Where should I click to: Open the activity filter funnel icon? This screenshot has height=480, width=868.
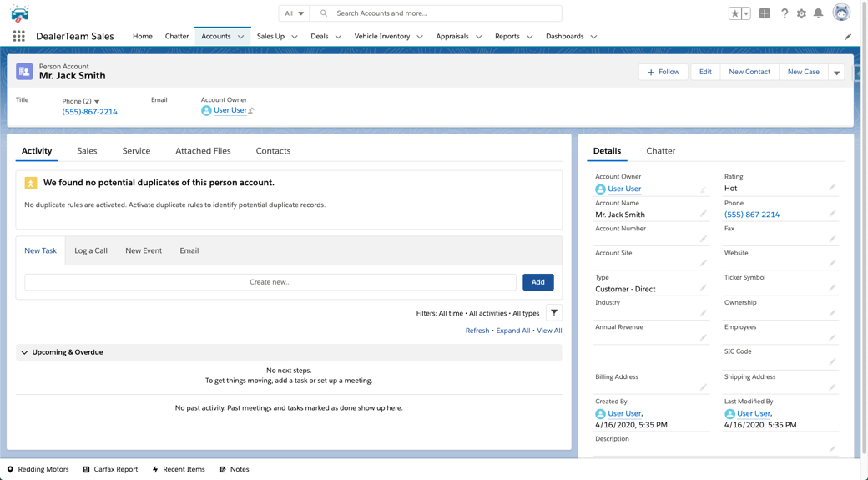554,313
